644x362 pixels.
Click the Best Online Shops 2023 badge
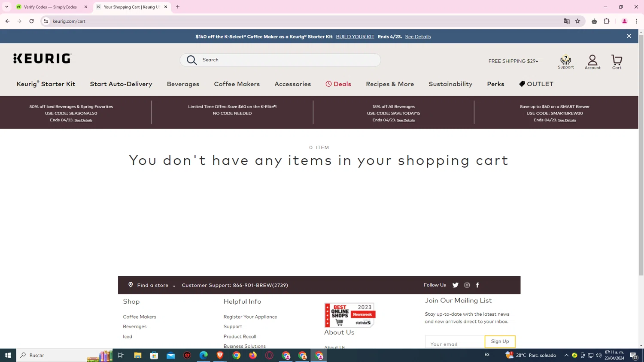pyautogui.click(x=349, y=315)
